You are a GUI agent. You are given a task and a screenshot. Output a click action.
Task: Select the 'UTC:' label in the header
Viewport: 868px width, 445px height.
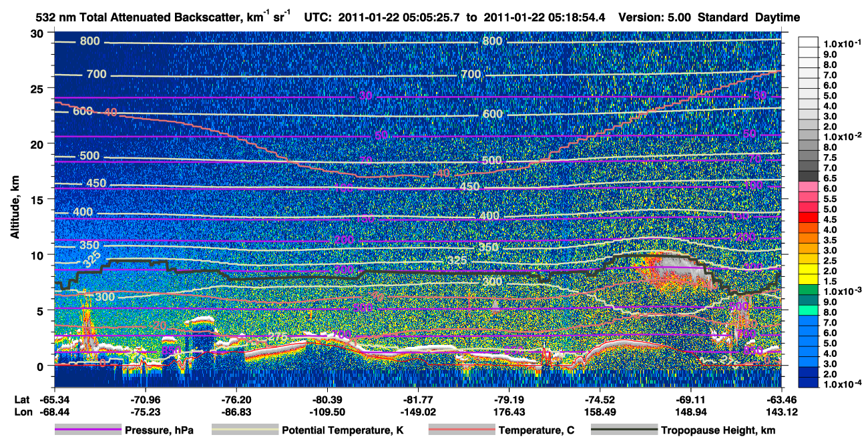pos(318,17)
